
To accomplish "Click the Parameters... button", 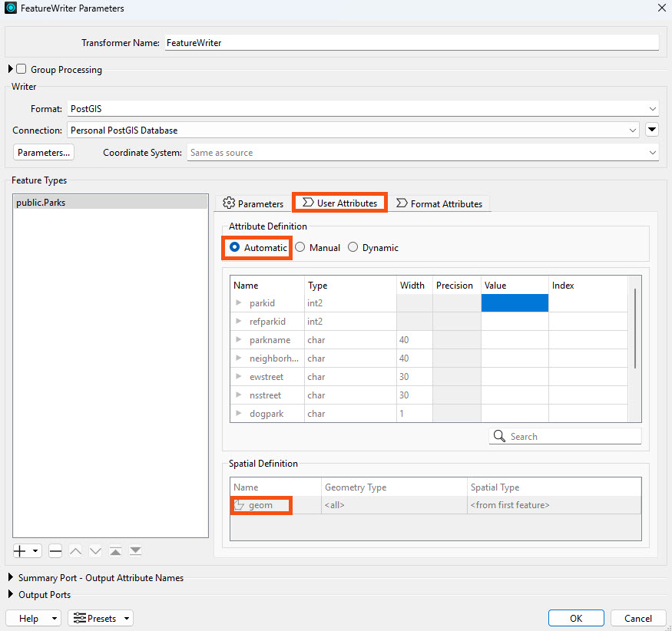I will (x=43, y=152).
